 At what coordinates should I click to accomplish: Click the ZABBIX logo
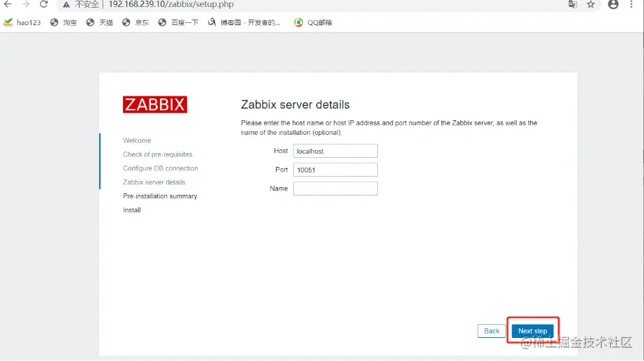[155, 104]
